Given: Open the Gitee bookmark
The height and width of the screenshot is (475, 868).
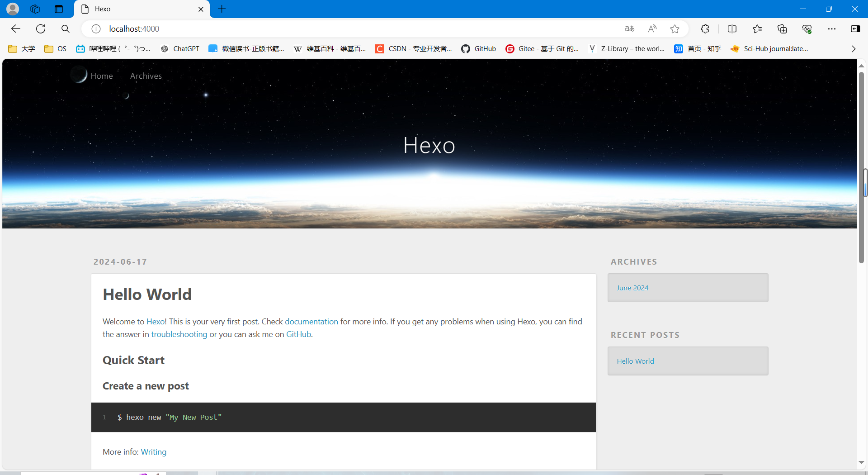Looking at the screenshot, I should click(542, 49).
